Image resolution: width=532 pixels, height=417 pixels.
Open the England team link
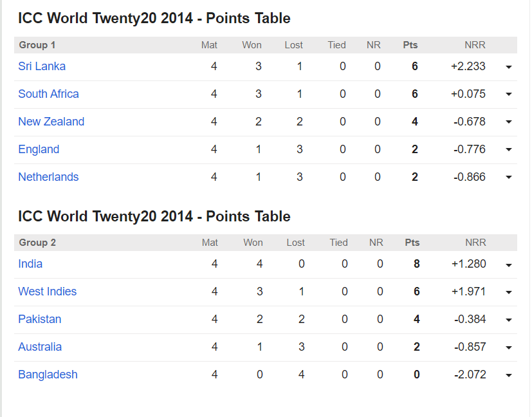click(39, 149)
